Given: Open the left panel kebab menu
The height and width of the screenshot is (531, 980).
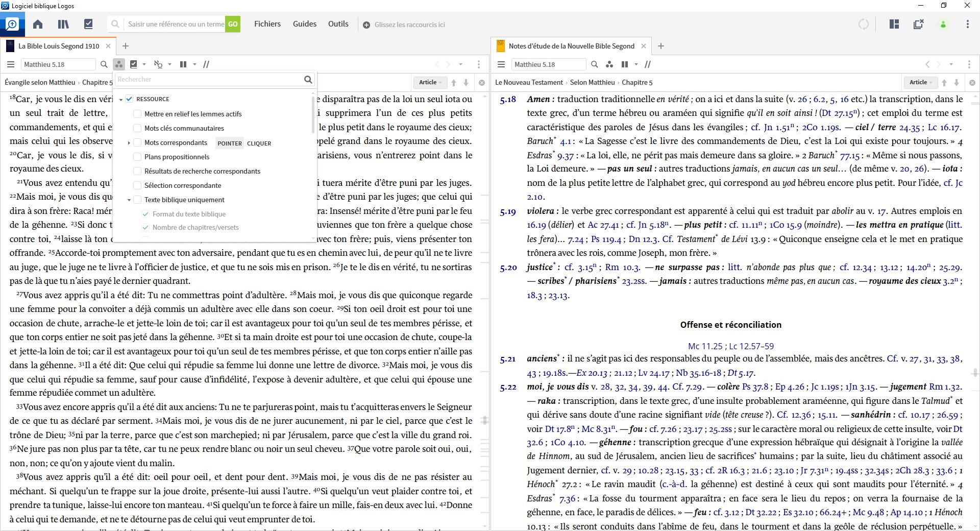Looking at the screenshot, I should pyautogui.click(x=478, y=64).
